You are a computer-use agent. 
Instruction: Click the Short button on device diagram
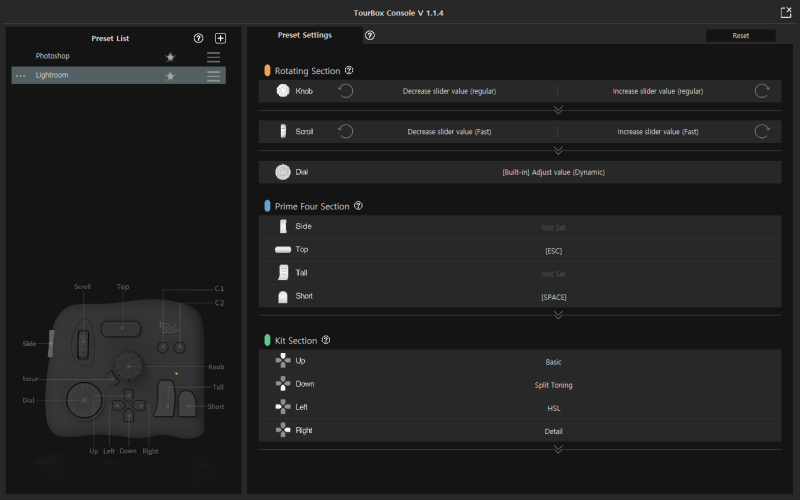[x=186, y=404]
